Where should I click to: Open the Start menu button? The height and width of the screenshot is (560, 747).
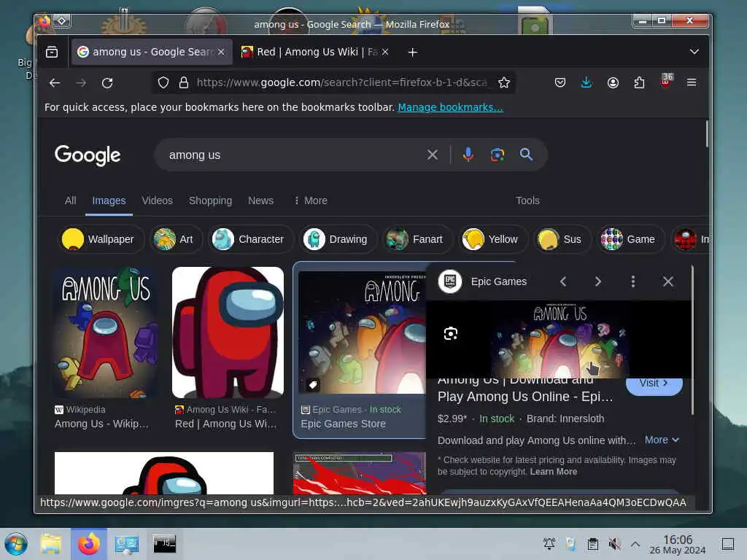point(16,544)
